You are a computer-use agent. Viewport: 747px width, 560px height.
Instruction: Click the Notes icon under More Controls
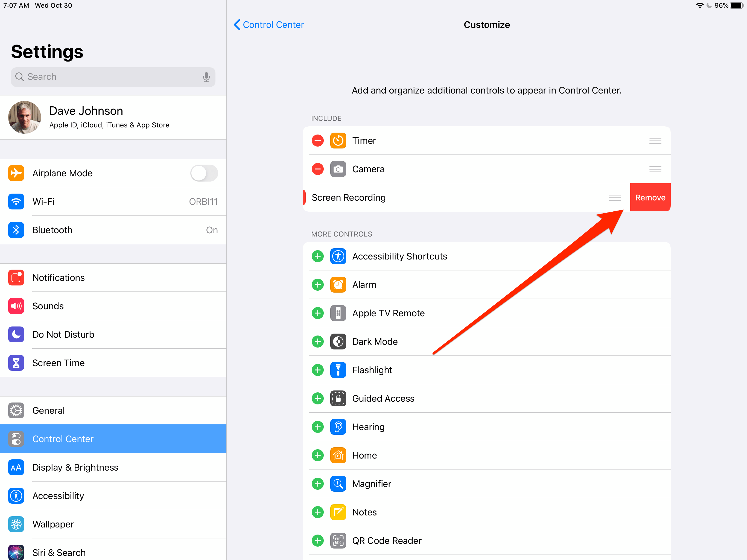point(338,512)
